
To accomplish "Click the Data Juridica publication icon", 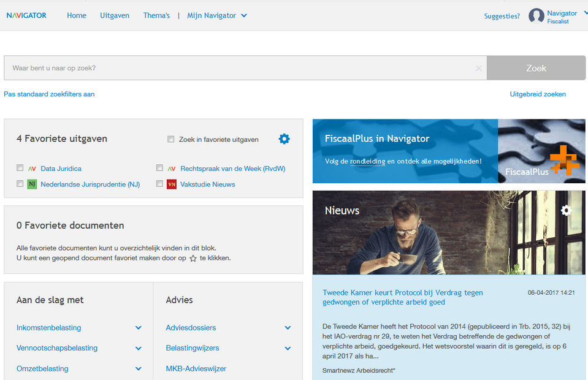I will (x=32, y=169).
